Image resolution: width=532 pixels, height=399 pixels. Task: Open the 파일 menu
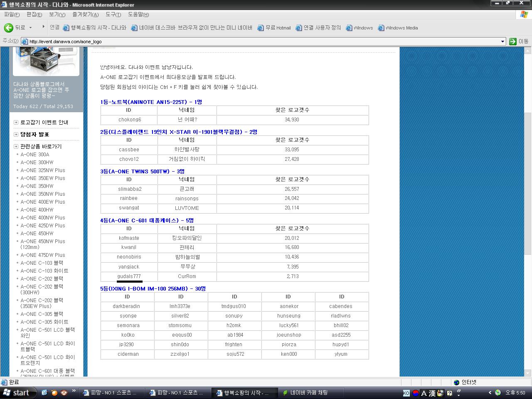click(x=12, y=15)
